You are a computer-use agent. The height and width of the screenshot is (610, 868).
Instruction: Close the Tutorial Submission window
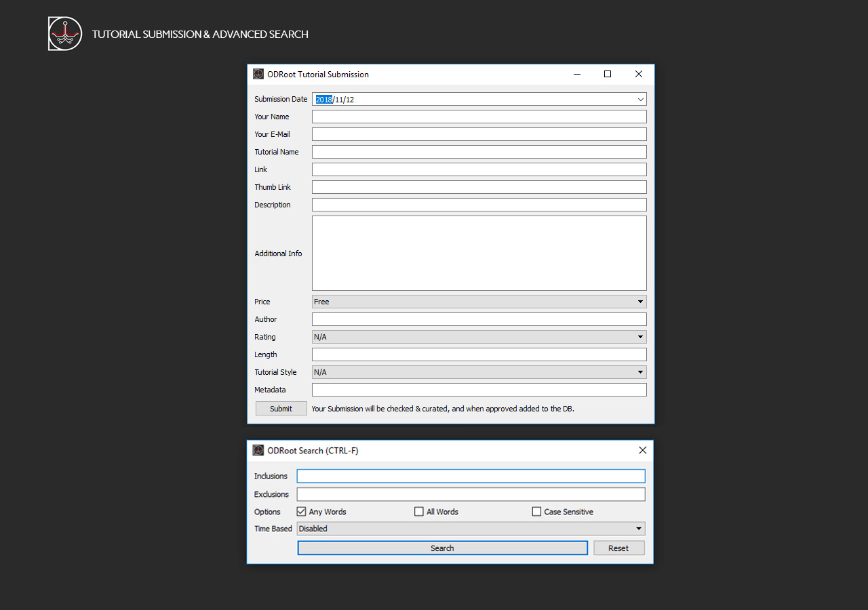(x=638, y=75)
